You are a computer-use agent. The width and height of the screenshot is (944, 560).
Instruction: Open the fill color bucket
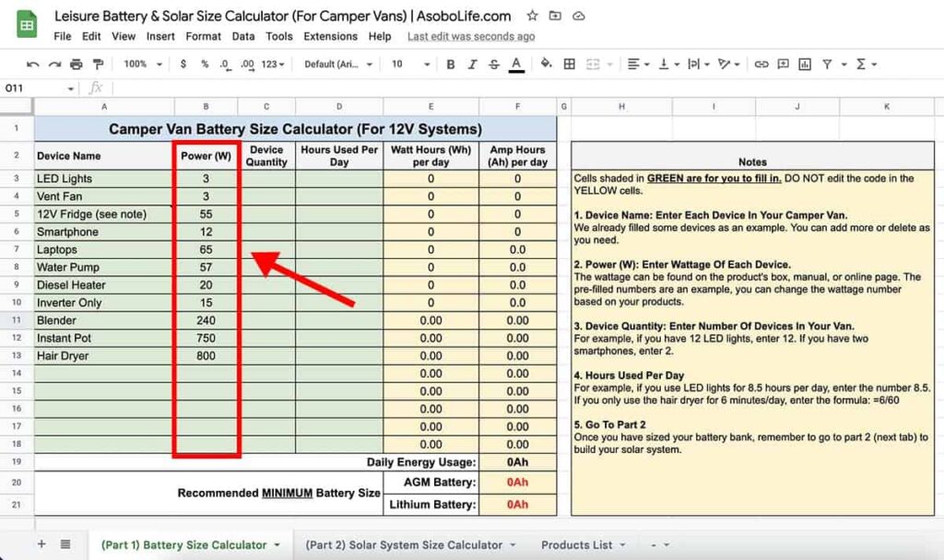click(546, 64)
